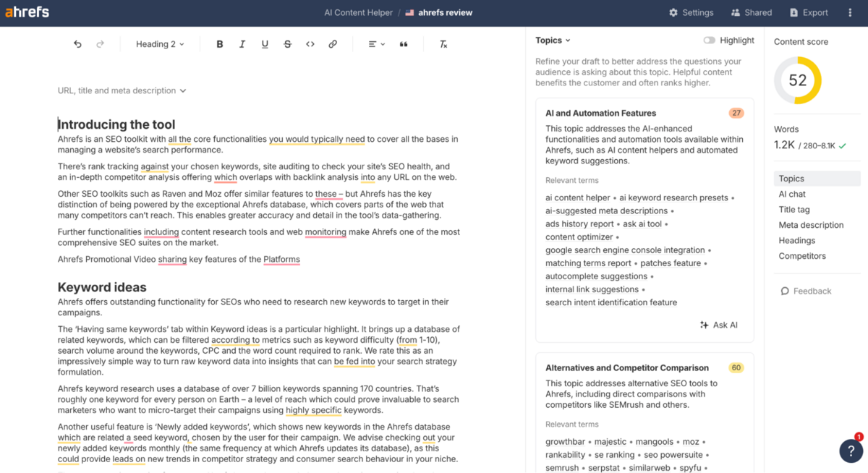Click the content score 52 gauge
This screenshot has width=868, height=473.
(x=798, y=80)
